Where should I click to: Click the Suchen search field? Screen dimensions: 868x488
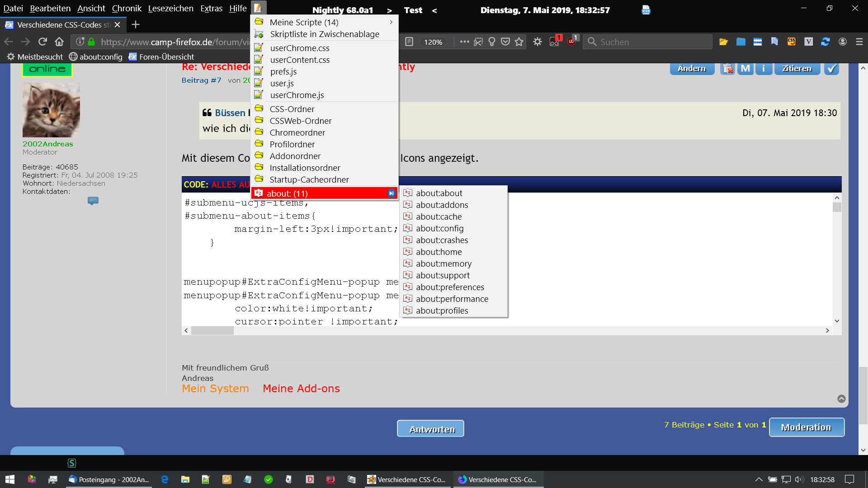click(x=651, y=42)
